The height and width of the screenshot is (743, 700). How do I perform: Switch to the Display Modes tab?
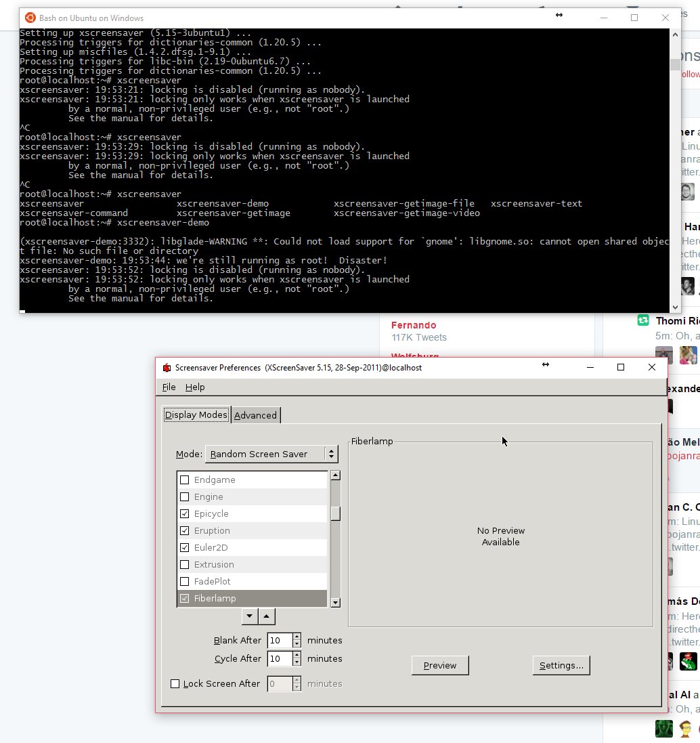click(196, 415)
